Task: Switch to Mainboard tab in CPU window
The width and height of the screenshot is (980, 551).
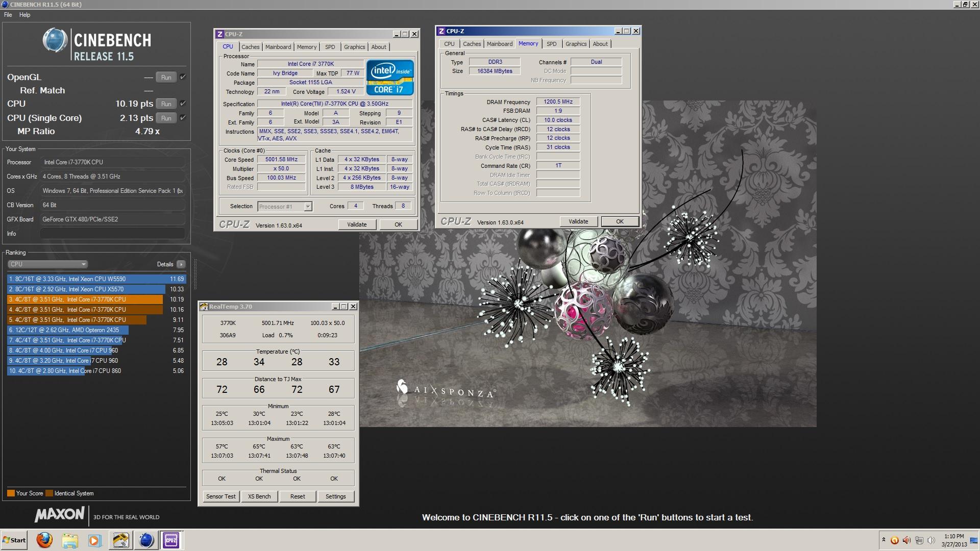Action: tap(278, 47)
